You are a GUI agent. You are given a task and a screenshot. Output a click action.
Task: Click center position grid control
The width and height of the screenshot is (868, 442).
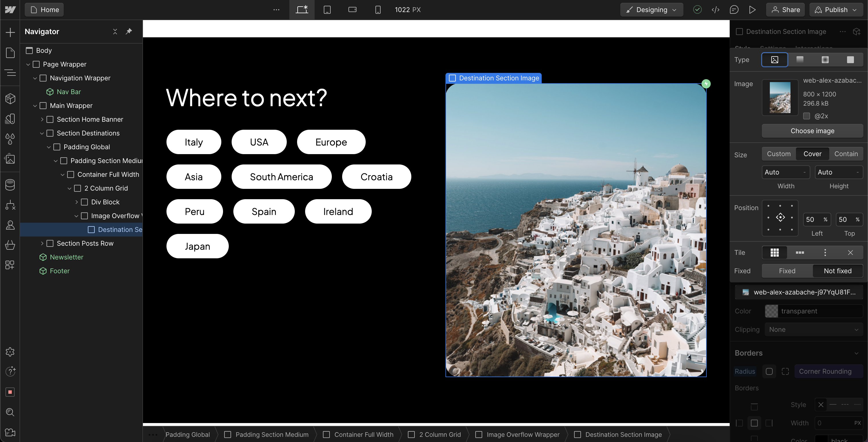pyautogui.click(x=780, y=218)
